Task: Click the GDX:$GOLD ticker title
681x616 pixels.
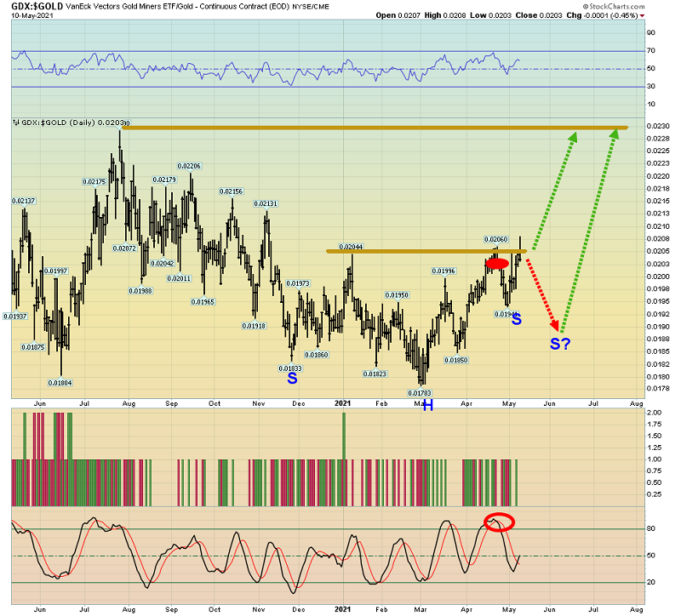Action: coord(37,6)
